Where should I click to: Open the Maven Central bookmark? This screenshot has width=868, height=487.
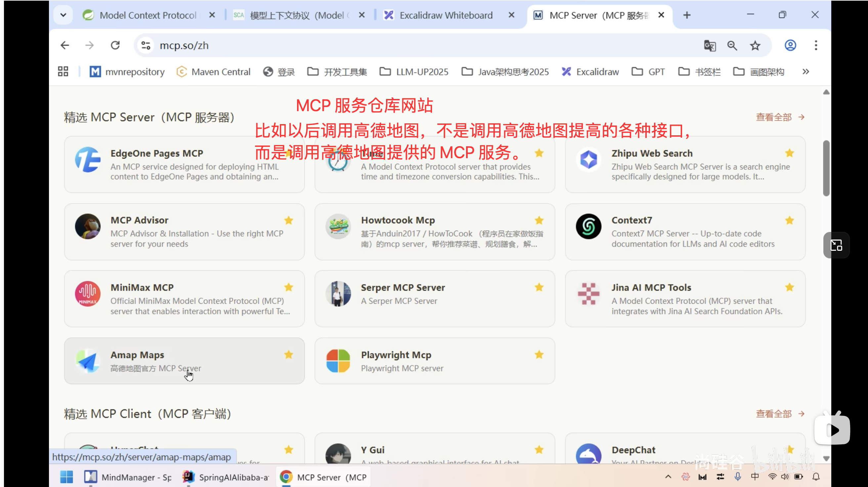(x=213, y=72)
